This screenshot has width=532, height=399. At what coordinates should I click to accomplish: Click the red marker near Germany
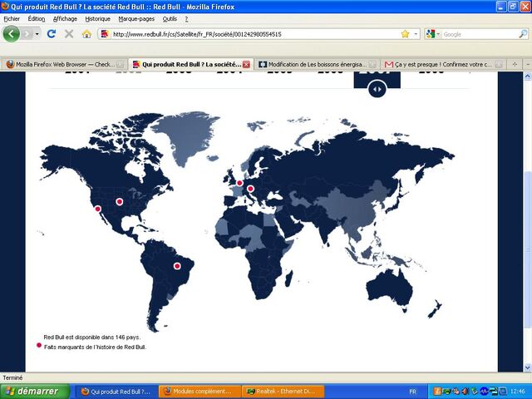(239, 183)
